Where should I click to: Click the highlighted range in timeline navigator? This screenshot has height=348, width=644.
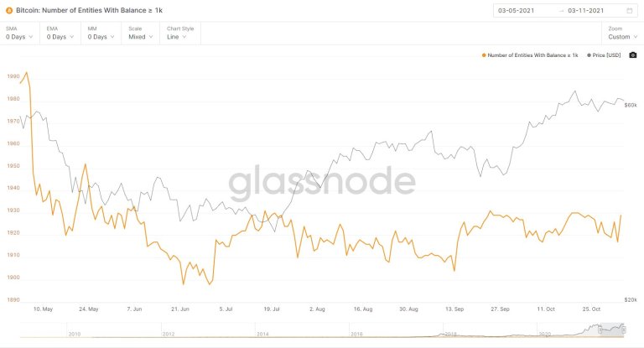pyautogui.click(x=612, y=330)
